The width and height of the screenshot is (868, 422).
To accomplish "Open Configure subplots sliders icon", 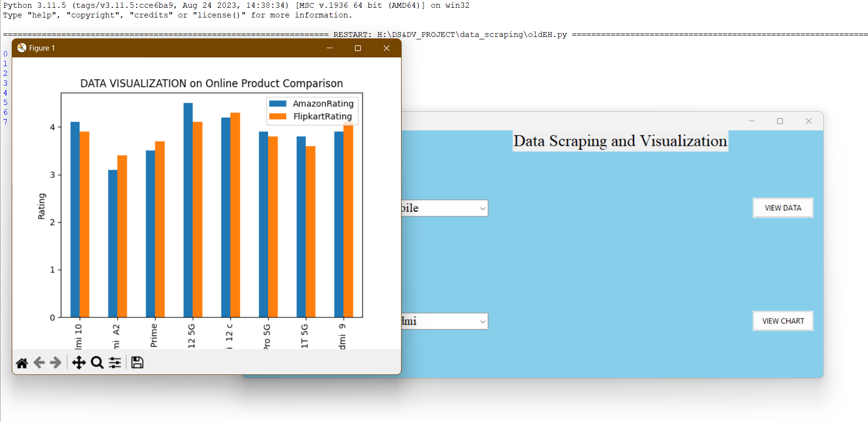I will click(x=115, y=363).
